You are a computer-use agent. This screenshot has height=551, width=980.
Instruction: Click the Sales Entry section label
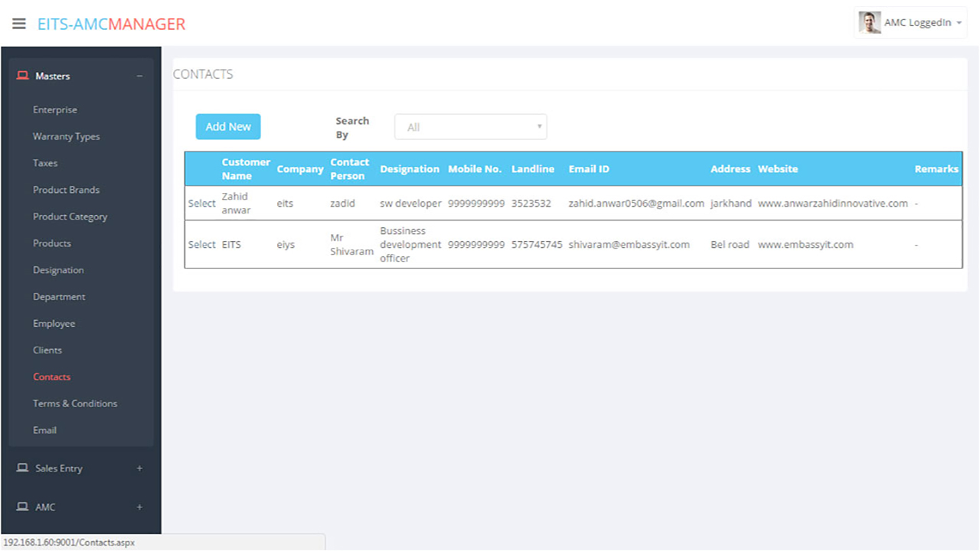(x=58, y=468)
